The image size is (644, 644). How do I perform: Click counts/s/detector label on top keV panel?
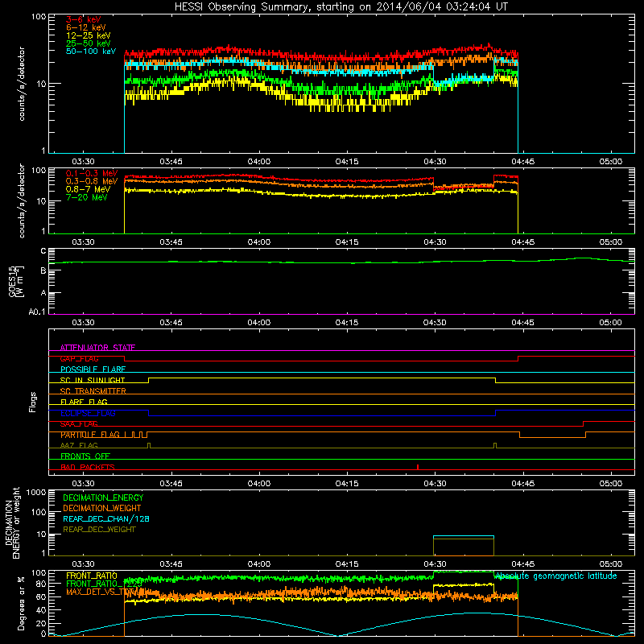pyautogui.click(x=22, y=84)
